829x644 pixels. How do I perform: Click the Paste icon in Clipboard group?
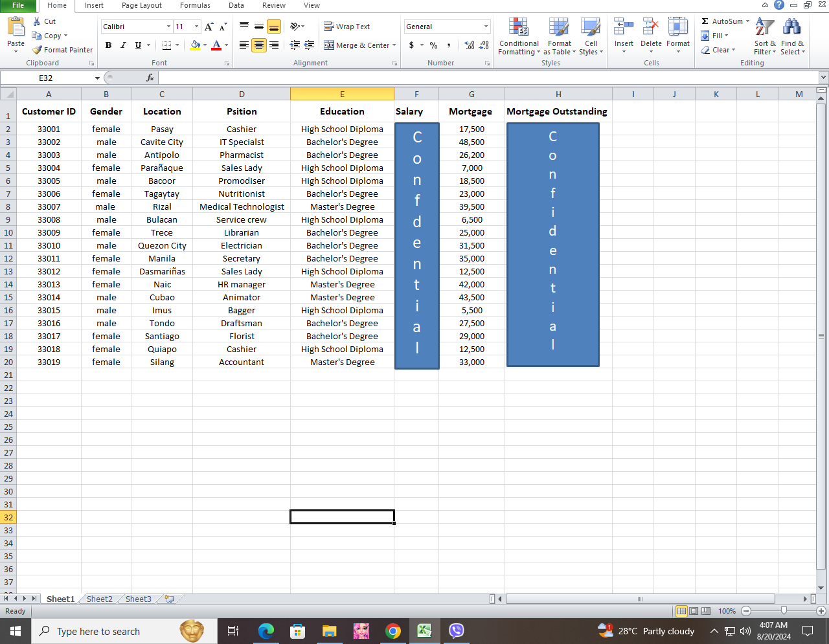tap(16, 27)
